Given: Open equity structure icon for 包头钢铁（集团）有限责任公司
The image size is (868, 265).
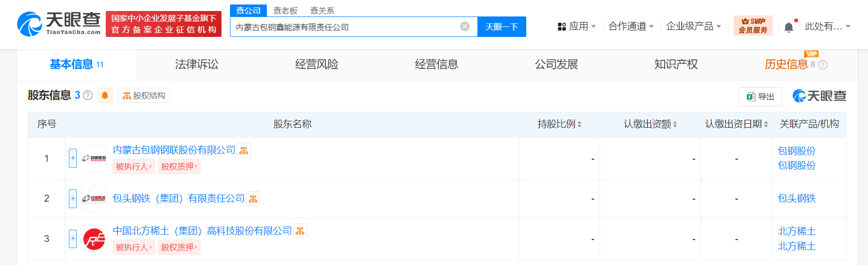Looking at the screenshot, I should tap(253, 199).
